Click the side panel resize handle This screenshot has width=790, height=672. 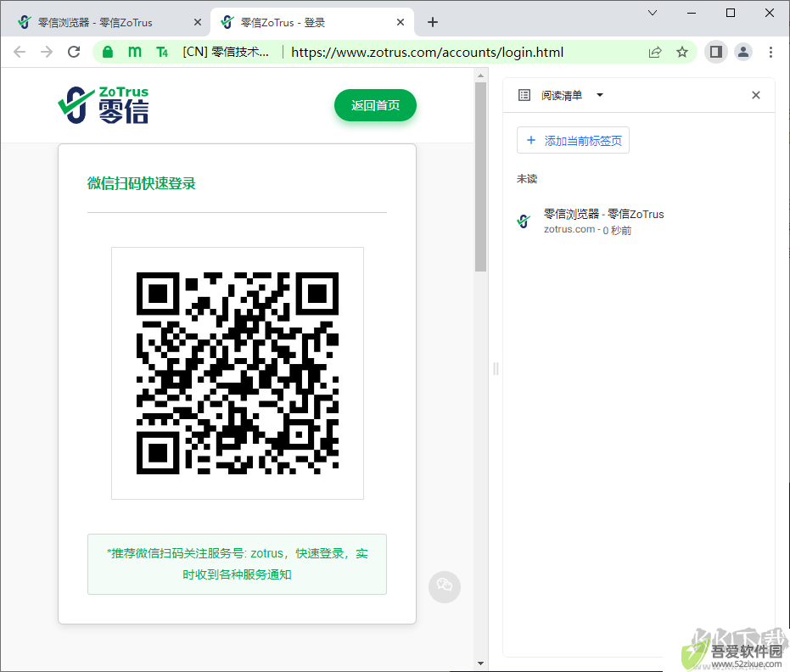(x=496, y=369)
